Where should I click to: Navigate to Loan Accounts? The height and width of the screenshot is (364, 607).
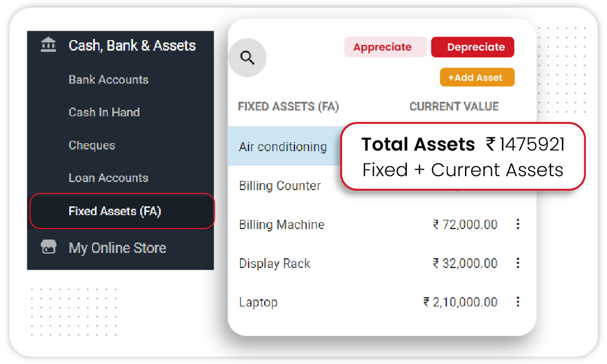point(107,178)
